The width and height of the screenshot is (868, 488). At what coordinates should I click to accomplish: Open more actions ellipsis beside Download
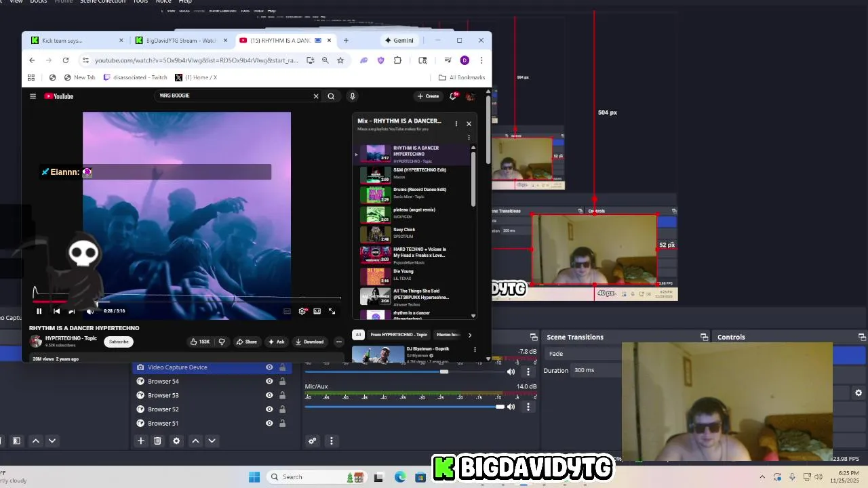(339, 342)
